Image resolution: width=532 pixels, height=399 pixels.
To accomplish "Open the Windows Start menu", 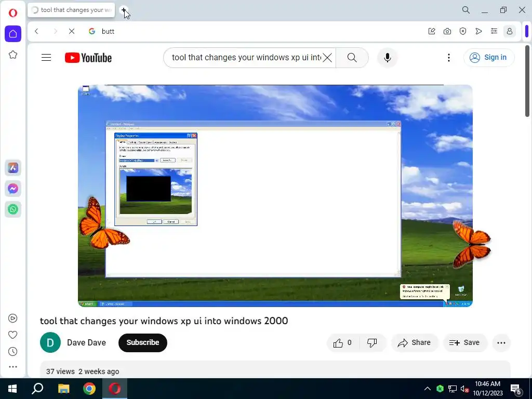I will (x=12, y=389).
